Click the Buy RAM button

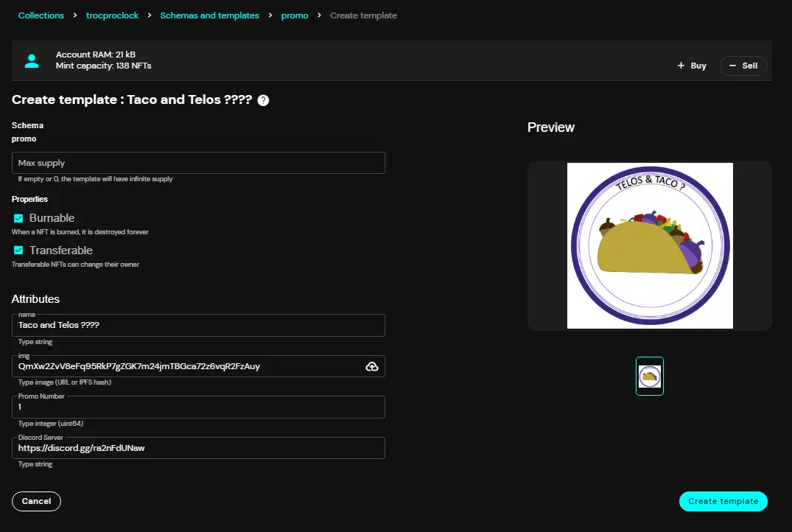(x=692, y=66)
